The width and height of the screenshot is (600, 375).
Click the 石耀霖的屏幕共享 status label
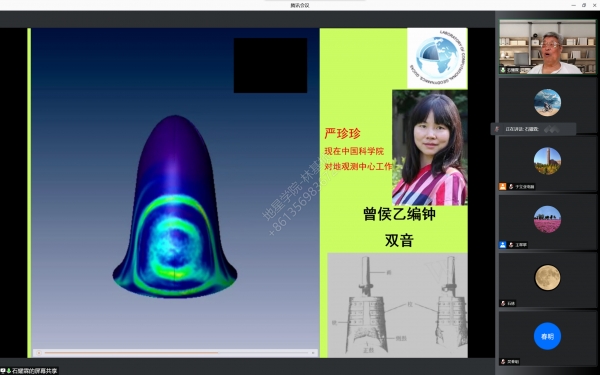[x=34, y=371]
